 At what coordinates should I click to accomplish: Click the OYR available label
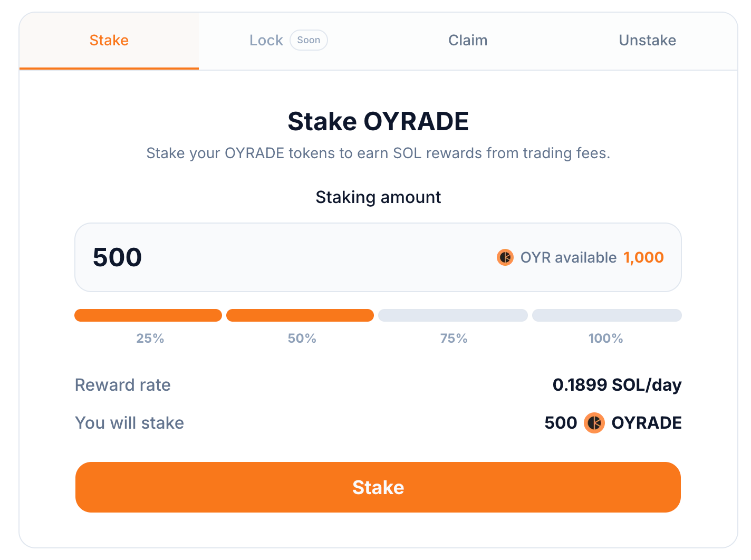(x=568, y=257)
